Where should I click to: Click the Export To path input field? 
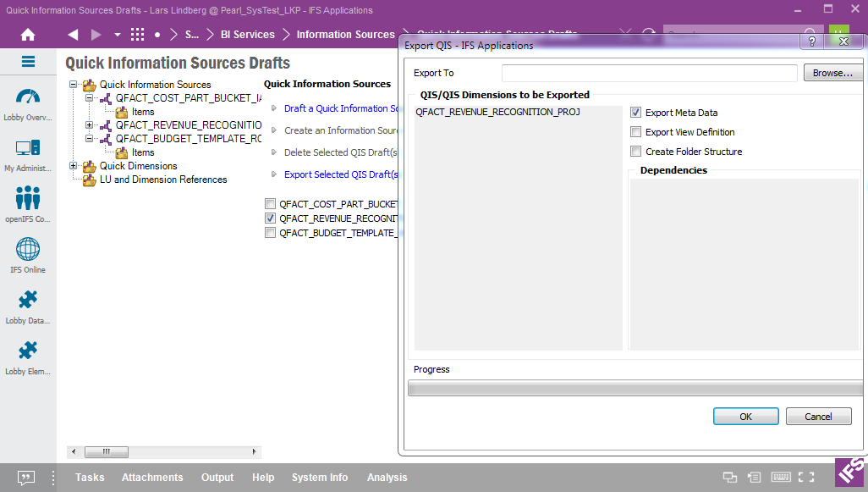coord(649,74)
